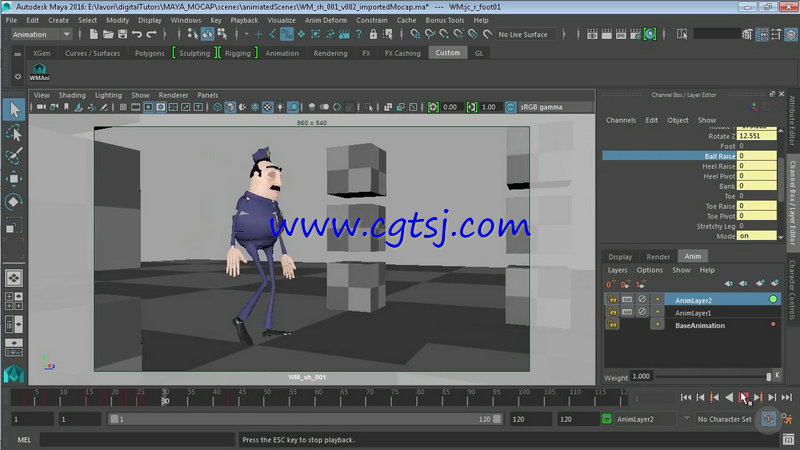Toggle green active indicator of AnimLayer2
Viewport: 800px width, 450px height.
pyautogui.click(x=773, y=299)
